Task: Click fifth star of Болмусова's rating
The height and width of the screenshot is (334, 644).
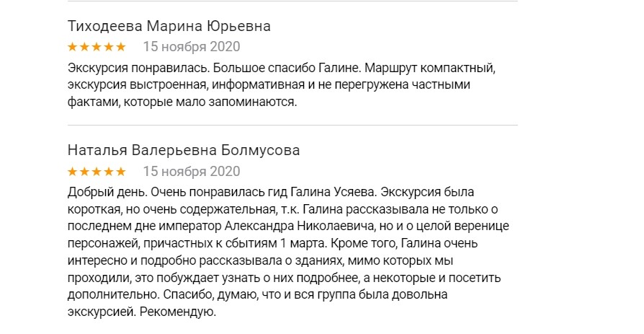Action: point(120,172)
